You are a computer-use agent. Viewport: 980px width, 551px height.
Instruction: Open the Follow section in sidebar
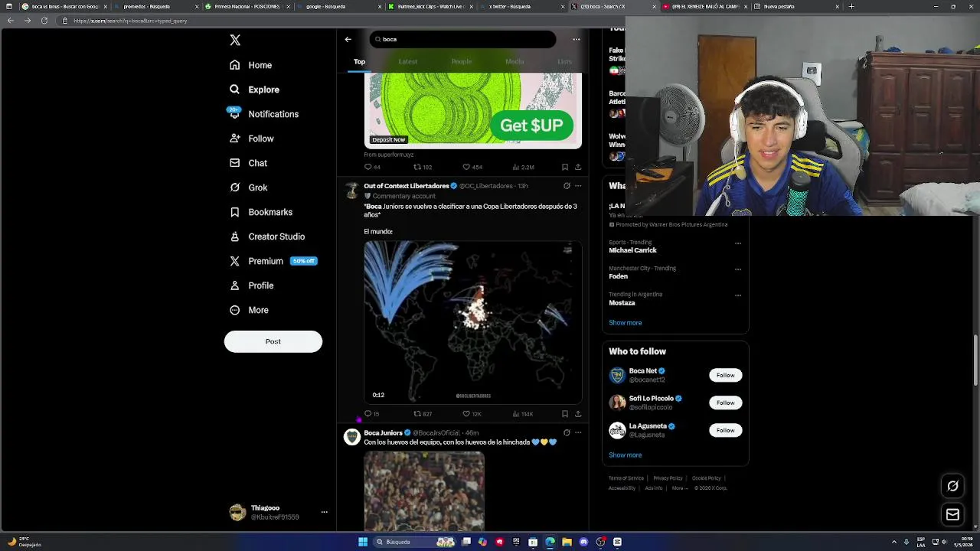[252, 139]
